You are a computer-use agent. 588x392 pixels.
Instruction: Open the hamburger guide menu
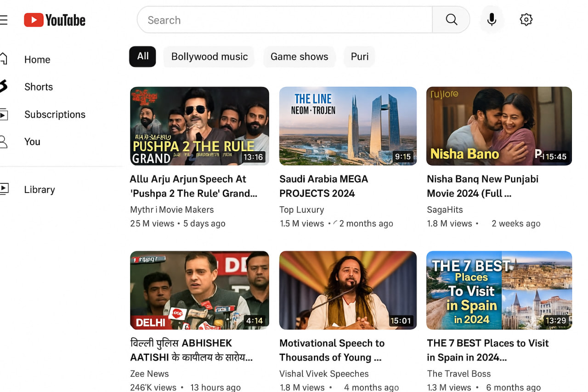click(3, 20)
